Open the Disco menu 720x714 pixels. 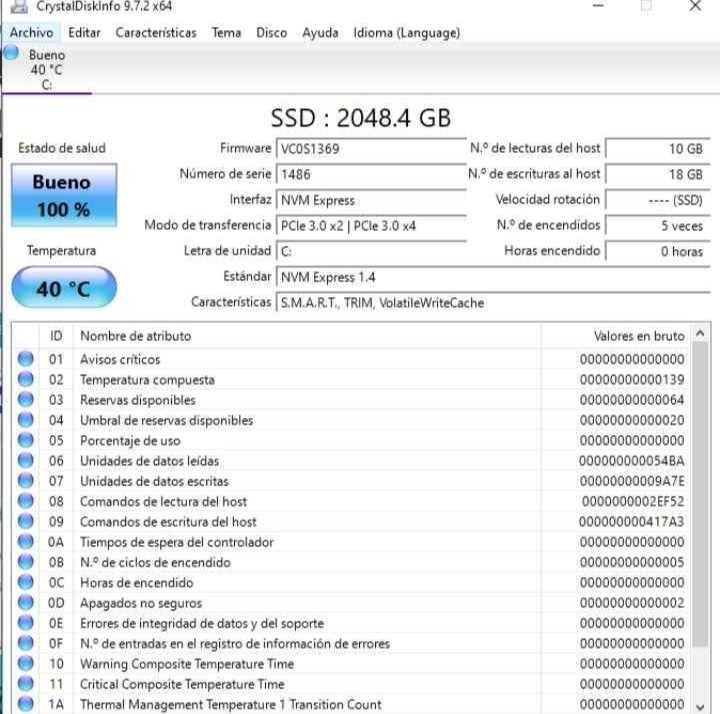(271, 32)
